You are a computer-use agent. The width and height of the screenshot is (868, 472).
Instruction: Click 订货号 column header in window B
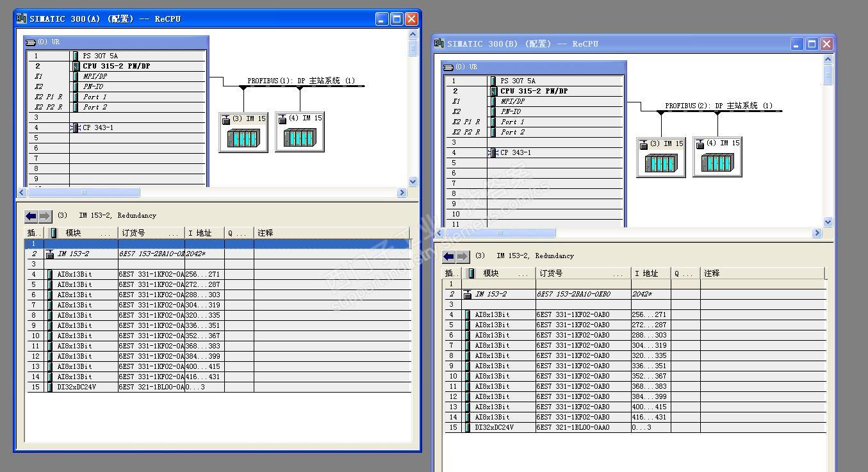[583, 273]
